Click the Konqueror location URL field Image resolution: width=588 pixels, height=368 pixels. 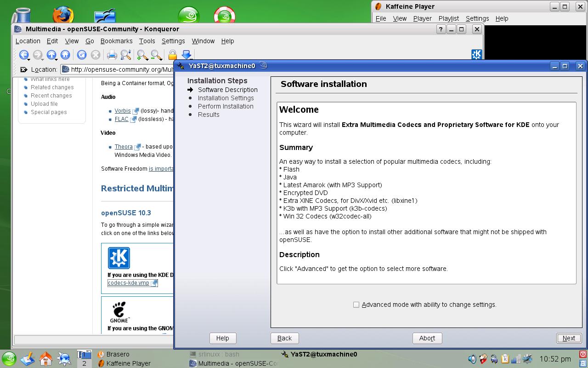coord(117,69)
